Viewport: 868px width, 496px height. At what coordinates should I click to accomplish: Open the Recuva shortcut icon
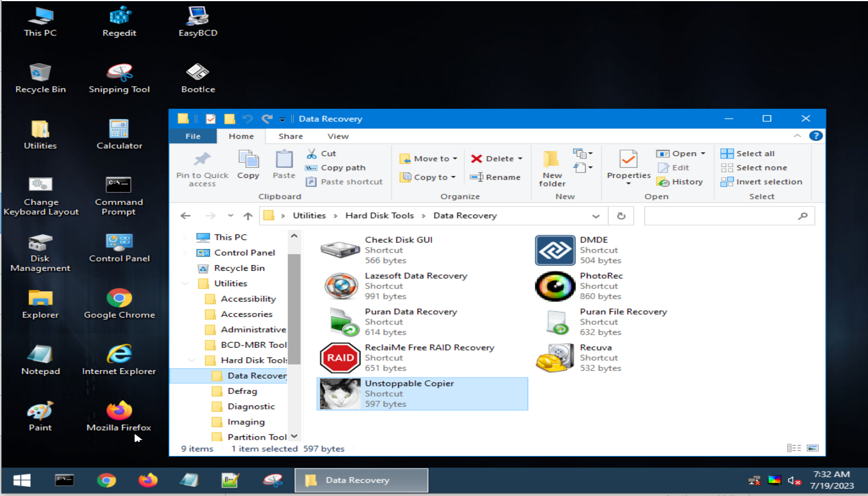coord(555,358)
